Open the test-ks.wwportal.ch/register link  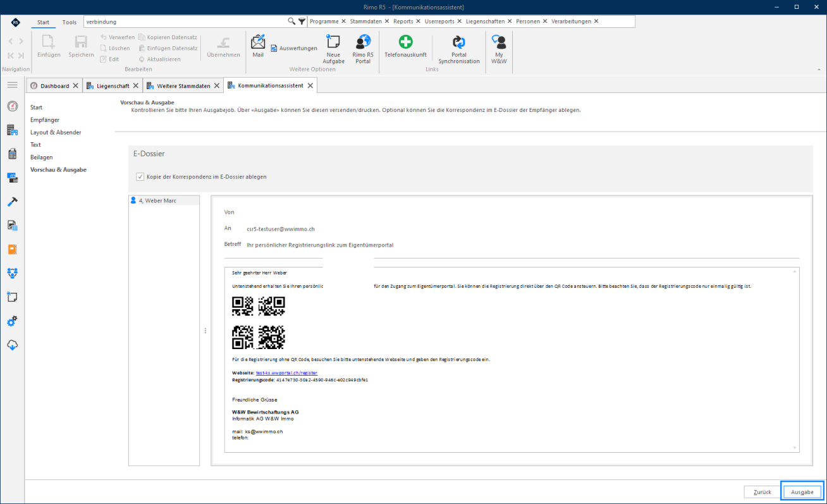pos(286,373)
